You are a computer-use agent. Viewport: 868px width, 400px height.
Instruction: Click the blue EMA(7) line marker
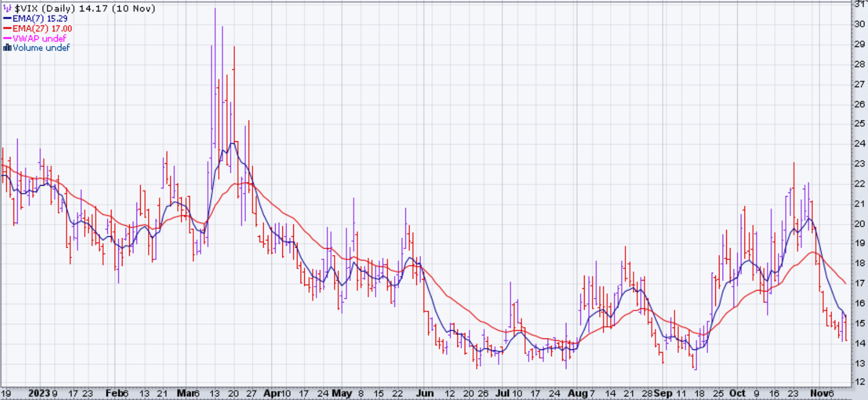[7, 19]
